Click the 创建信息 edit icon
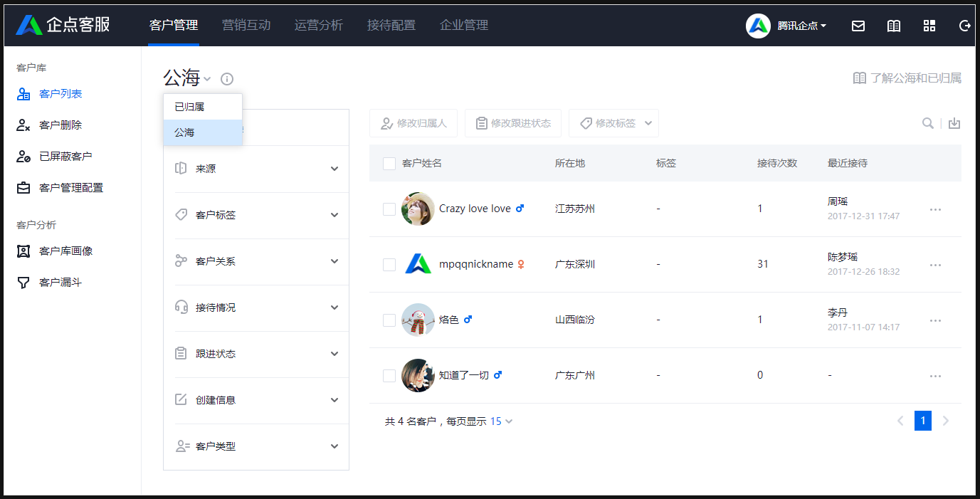Screen dimensions: 980x499 (x=181, y=400)
